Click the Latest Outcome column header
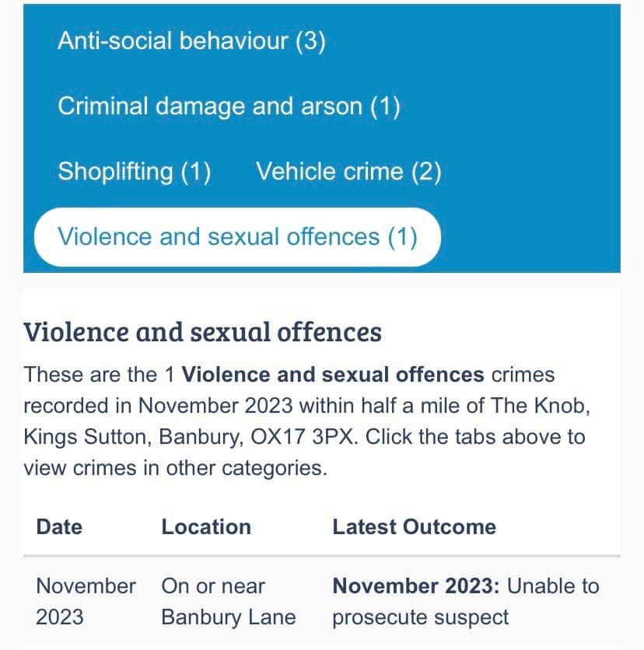This screenshot has width=644, height=650. tap(415, 527)
